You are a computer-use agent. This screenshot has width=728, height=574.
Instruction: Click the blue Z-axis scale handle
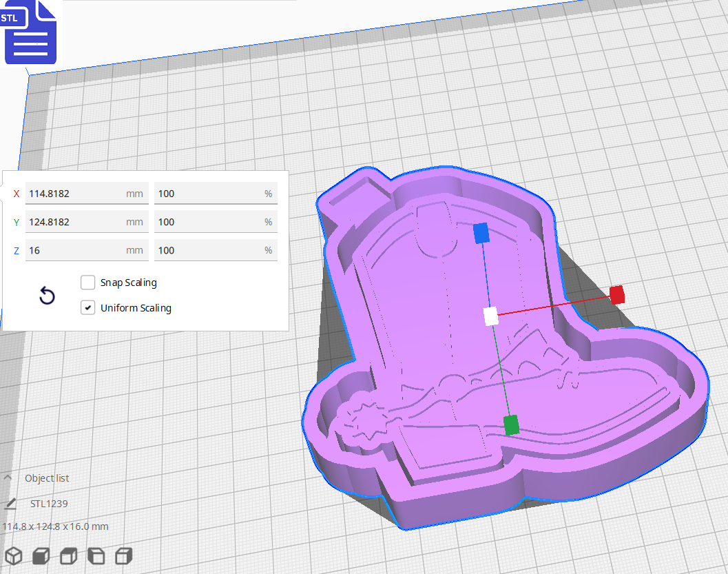click(483, 234)
